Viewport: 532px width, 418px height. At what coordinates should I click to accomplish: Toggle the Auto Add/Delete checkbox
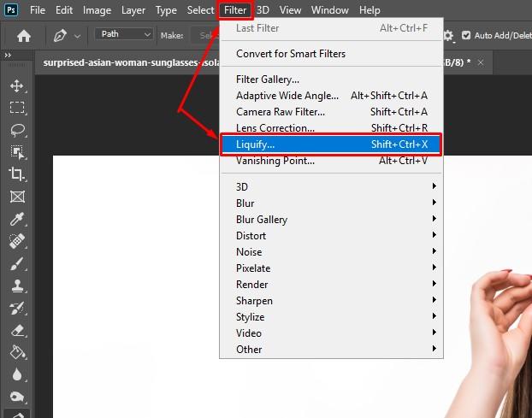[x=466, y=35]
